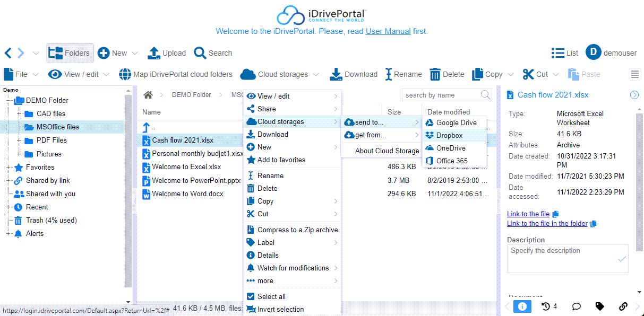The image size is (644, 316).
Task: Open the User Manual link
Action: pos(388,31)
